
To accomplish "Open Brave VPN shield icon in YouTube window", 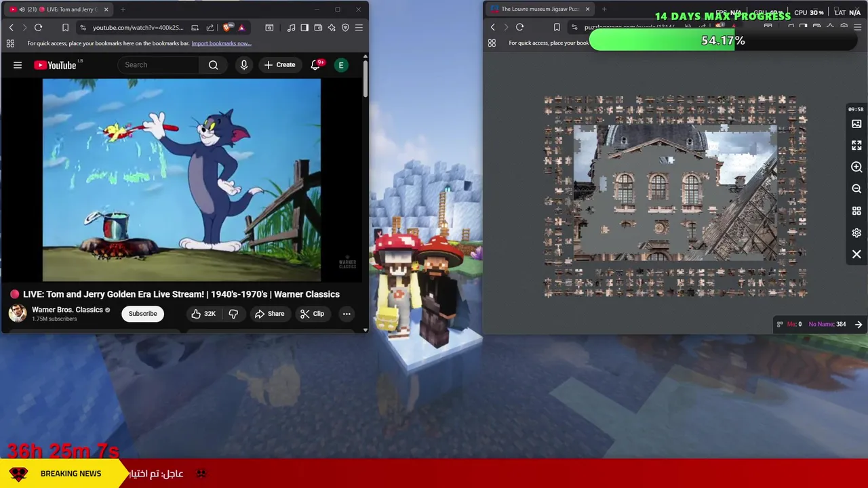I will (x=345, y=27).
